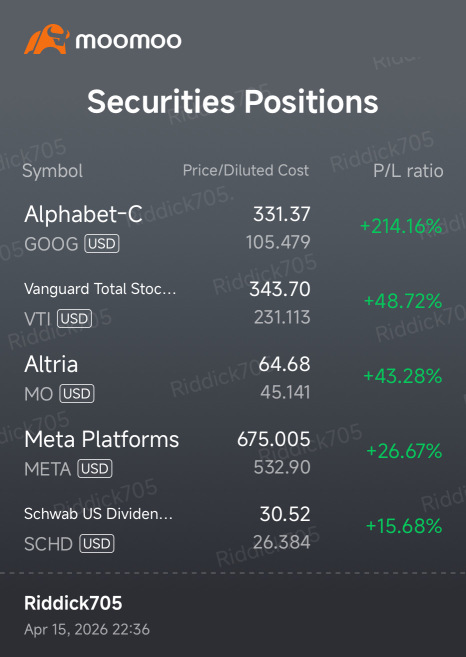Image resolution: width=466 pixels, height=657 pixels.
Task: Click the USD badge next to VTI
Action: 74,319
